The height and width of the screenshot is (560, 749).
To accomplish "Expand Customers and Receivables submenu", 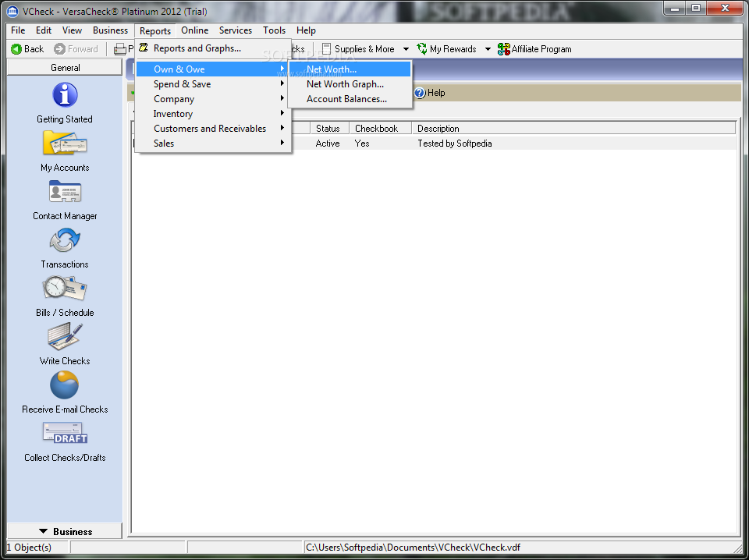I will pyautogui.click(x=214, y=129).
